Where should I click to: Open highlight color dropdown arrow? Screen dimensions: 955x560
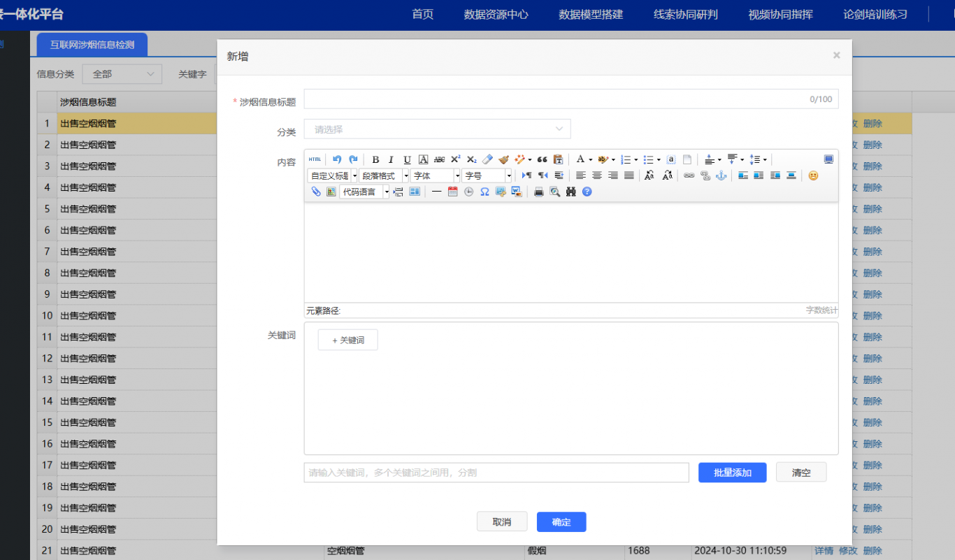tap(613, 160)
